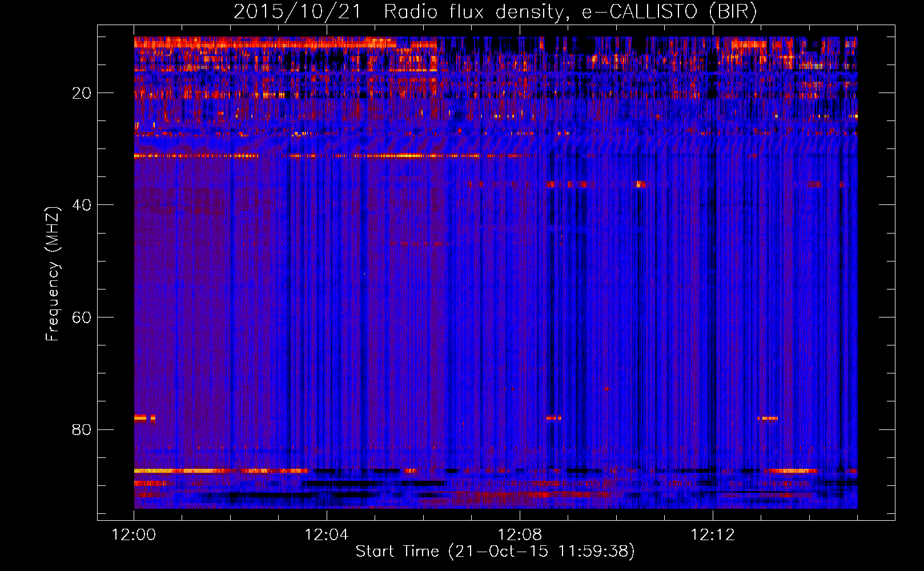Click the 12:00 time axis tick label
Image resolution: width=924 pixels, height=571 pixels.
coord(134,535)
